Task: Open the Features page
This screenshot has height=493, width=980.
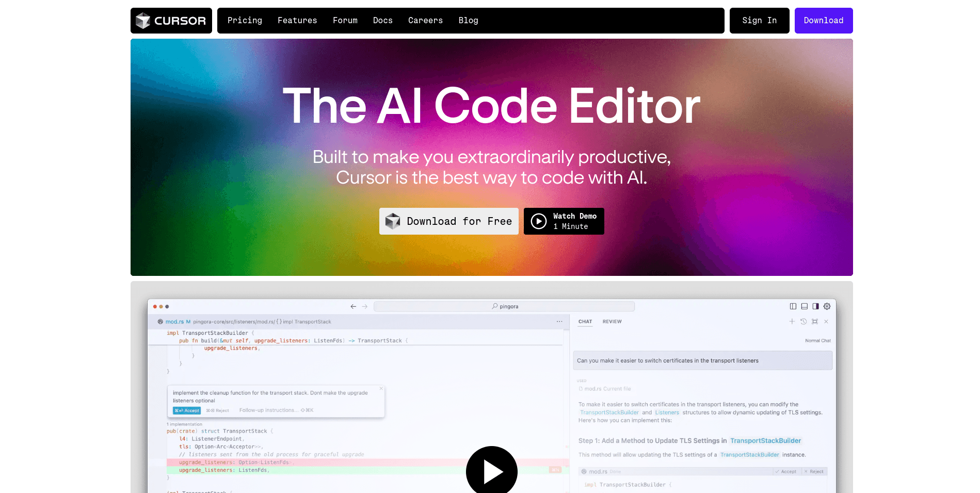Action: [x=297, y=21]
